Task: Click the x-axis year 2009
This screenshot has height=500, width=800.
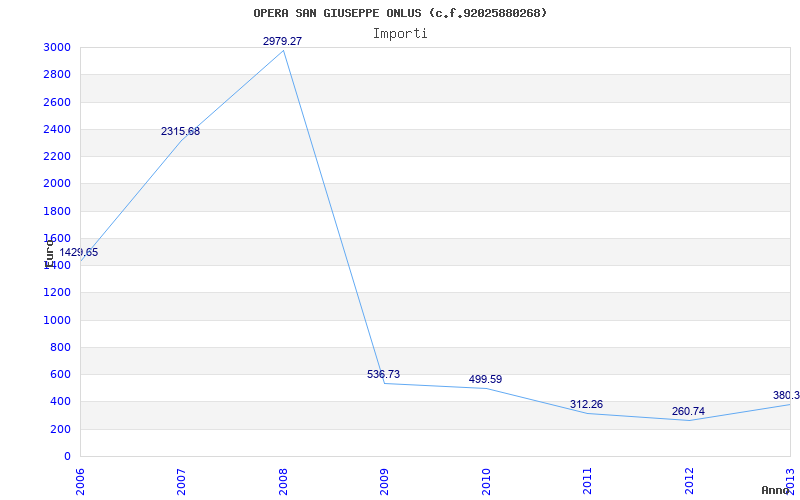Action: tap(385, 481)
